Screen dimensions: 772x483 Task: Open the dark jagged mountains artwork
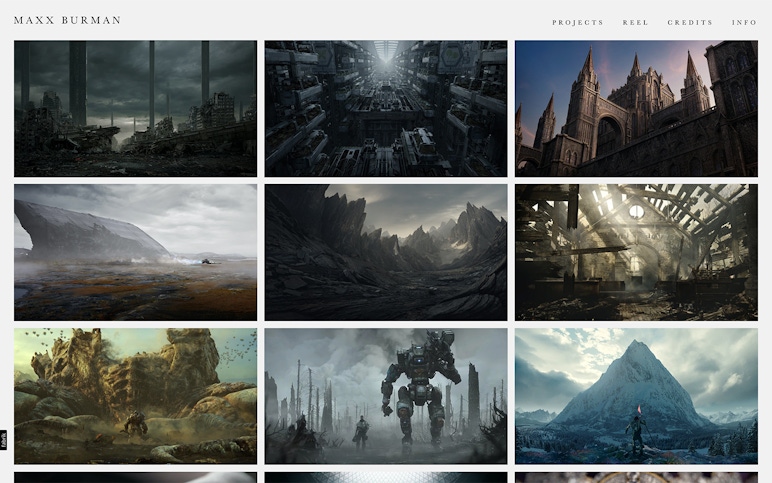pos(386,252)
